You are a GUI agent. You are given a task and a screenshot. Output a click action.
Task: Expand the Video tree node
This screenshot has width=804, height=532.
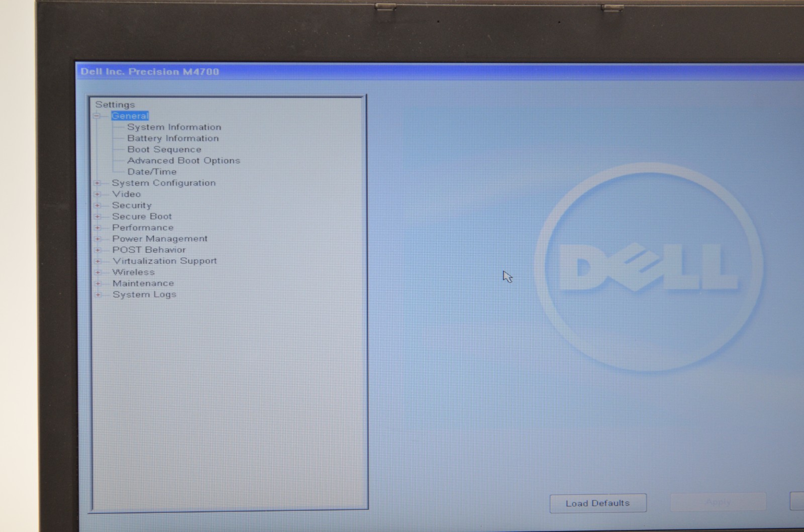[x=97, y=194]
